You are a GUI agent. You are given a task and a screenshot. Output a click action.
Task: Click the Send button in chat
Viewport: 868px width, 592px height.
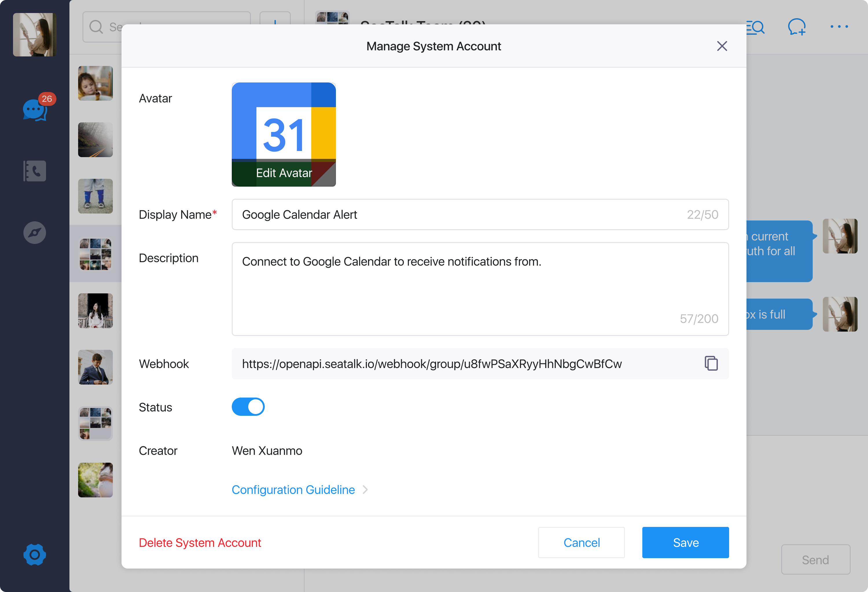(x=815, y=560)
